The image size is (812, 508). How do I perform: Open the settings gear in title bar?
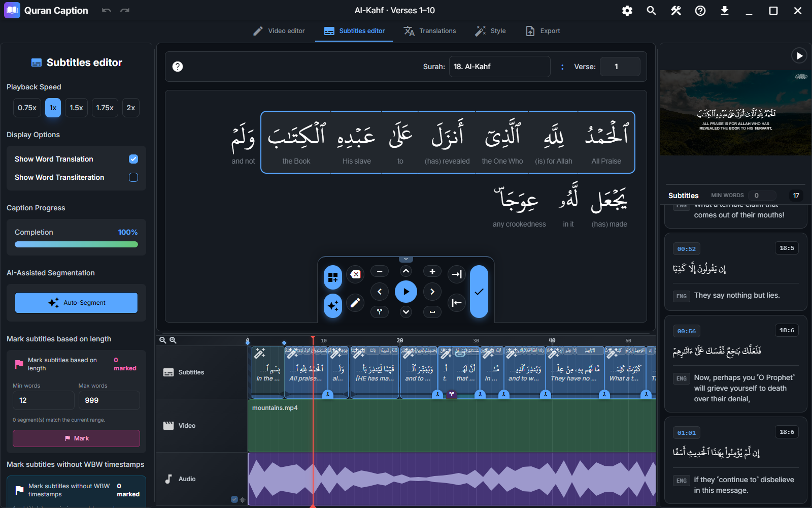point(627,11)
